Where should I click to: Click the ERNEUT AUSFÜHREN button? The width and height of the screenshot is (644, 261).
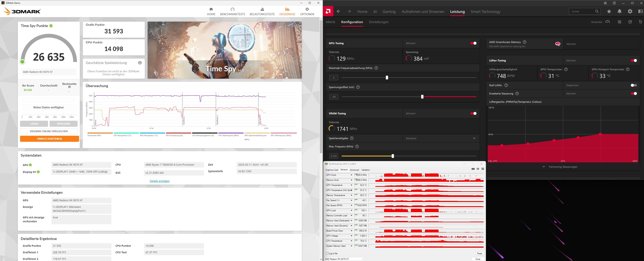pos(50,139)
